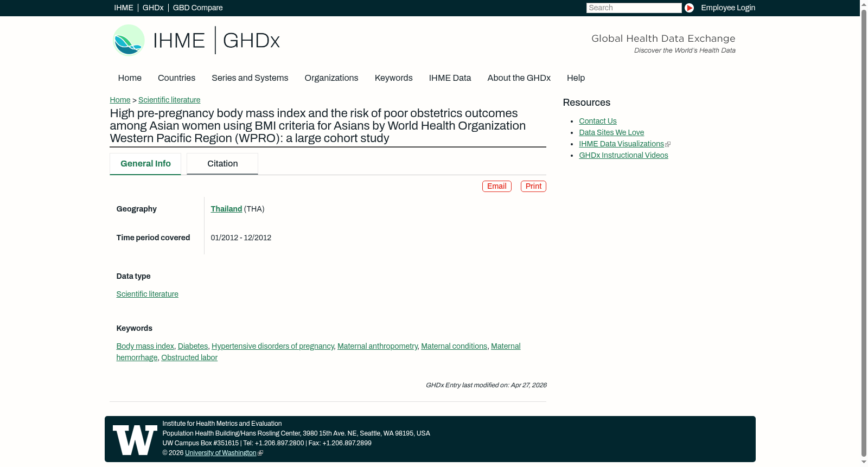Image resolution: width=868 pixels, height=467 pixels.
Task: Open University of Washington footer link
Action: pos(220,453)
